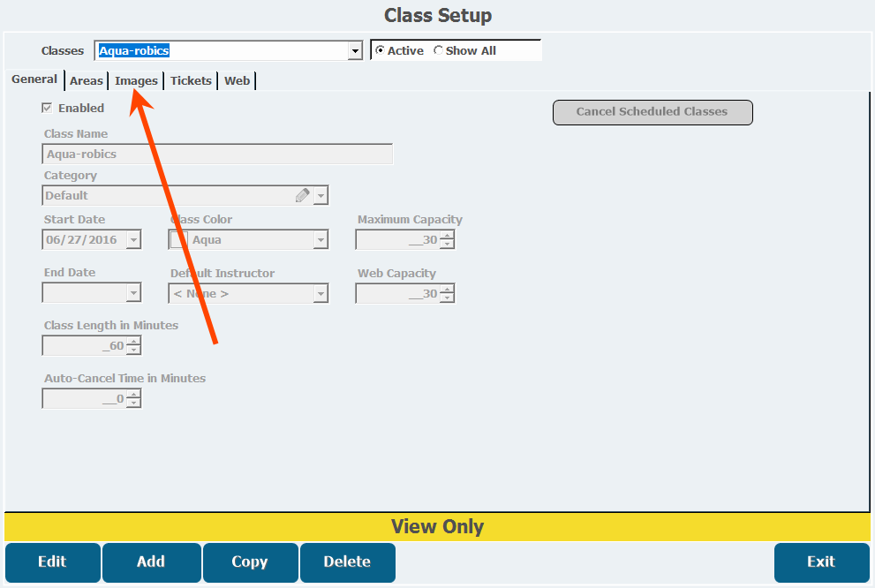The height and width of the screenshot is (588, 875).
Task: Click the Add button
Action: pos(151,562)
